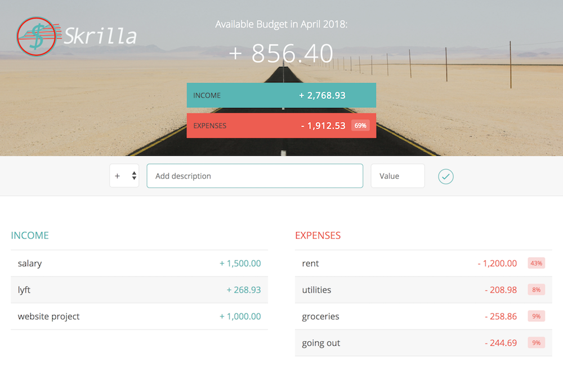Click the EXPENSES list heading
The height and width of the screenshot is (392, 563).
pyautogui.click(x=318, y=235)
